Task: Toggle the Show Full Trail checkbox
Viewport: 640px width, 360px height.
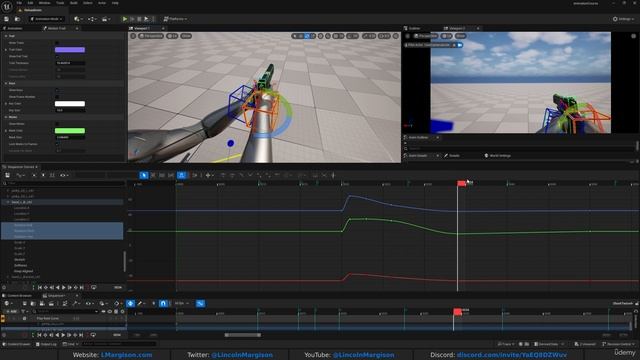Action: [x=57, y=56]
